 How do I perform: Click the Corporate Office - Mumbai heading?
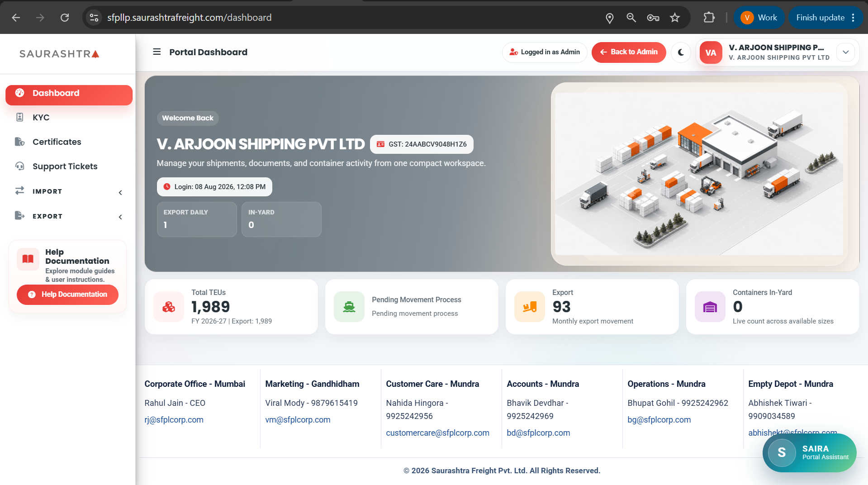click(194, 384)
